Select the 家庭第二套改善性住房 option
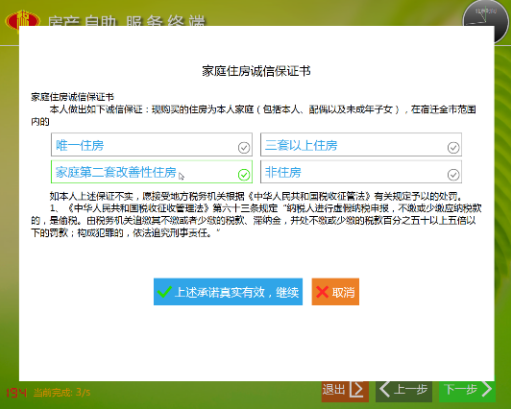The height and width of the screenshot is (409, 511). pyautogui.click(x=152, y=172)
